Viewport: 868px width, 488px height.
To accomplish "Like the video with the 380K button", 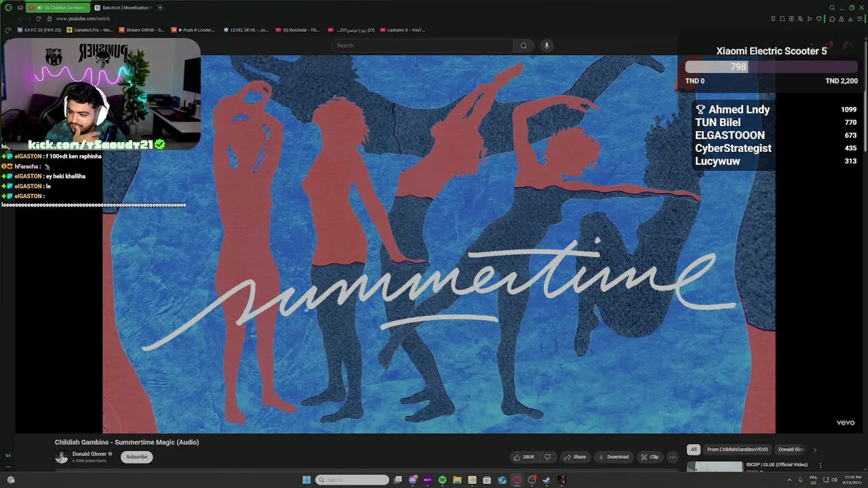I will tap(524, 457).
